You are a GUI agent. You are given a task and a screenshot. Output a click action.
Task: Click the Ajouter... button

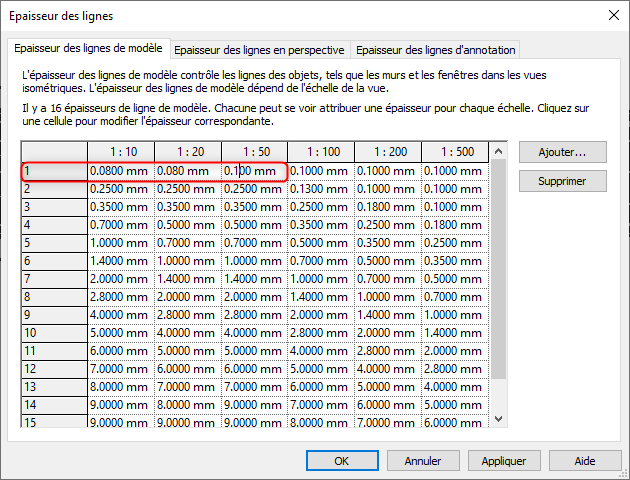coord(563,153)
